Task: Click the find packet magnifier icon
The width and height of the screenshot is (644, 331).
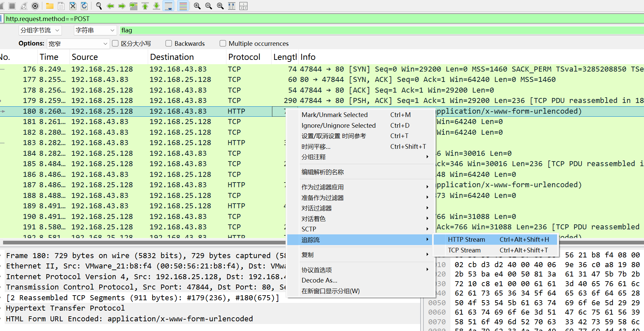Action: click(99, 6)
